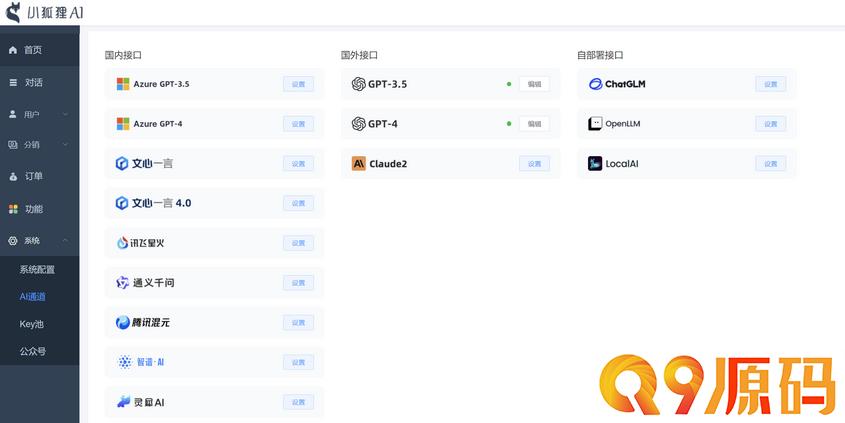Click 编辑 button for GPT-4
This screenshot has height=423, width=845.
click(535, 124)
